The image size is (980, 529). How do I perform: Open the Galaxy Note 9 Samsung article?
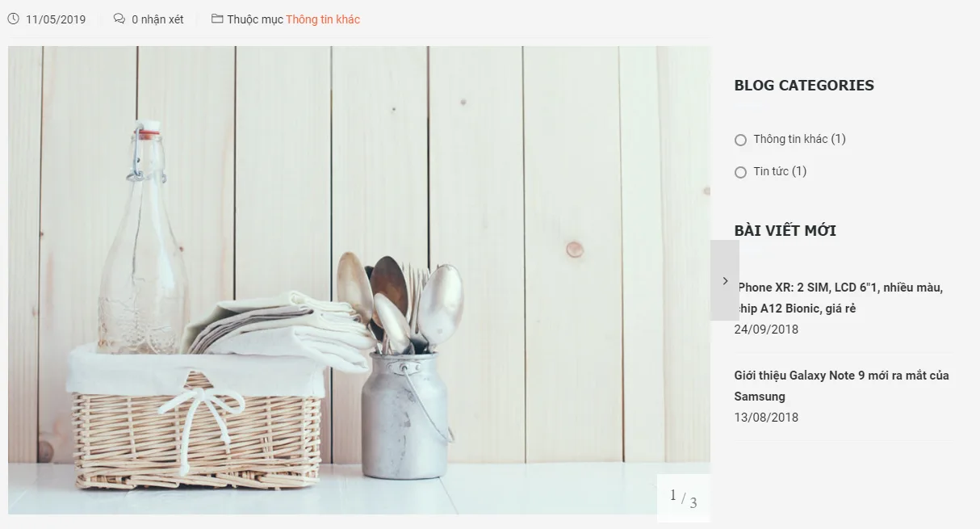click(842, 386)
